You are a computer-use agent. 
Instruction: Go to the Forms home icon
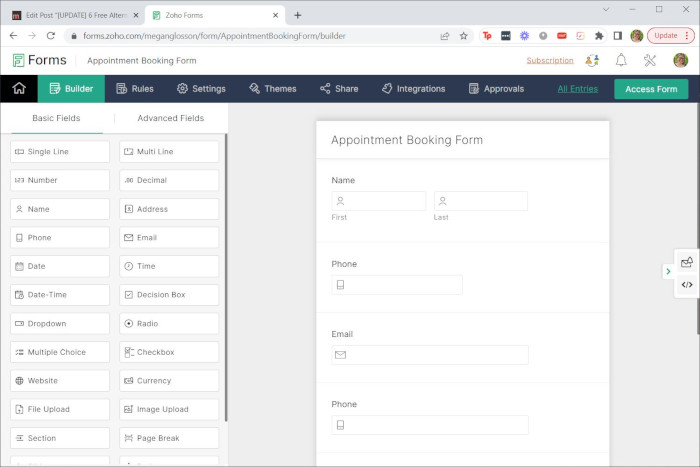[19, 88]
